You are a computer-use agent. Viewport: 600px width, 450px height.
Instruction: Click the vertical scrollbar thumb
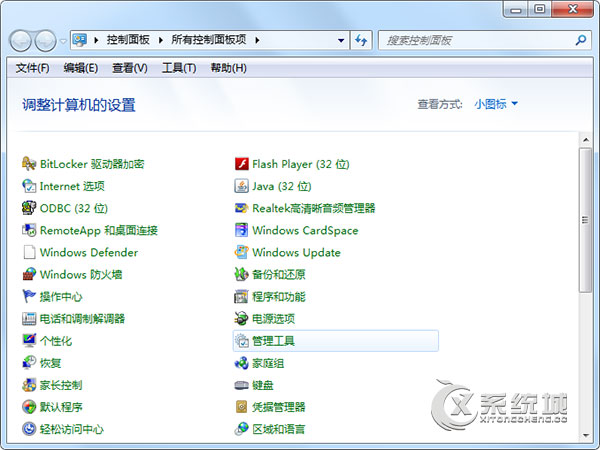point(585,220)
